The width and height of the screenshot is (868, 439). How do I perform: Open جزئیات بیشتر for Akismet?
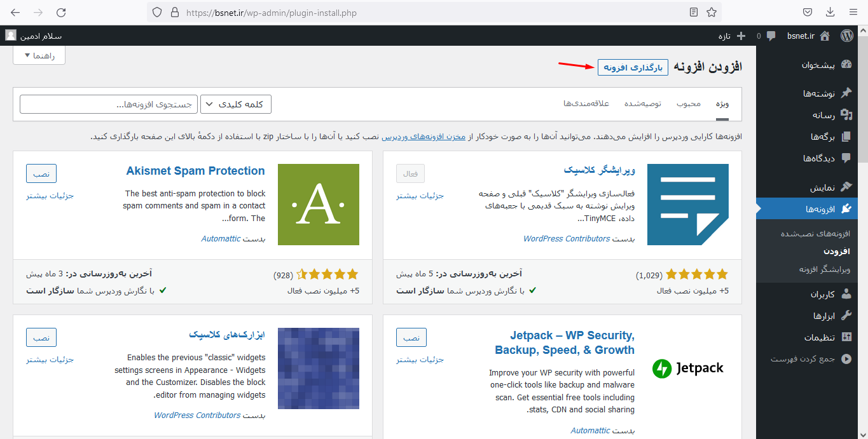[50, 196]
